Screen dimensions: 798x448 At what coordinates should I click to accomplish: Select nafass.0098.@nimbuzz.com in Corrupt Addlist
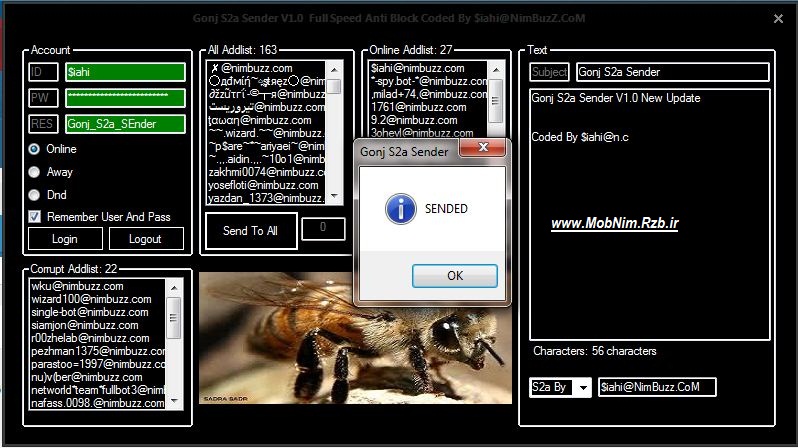point(98,403)
